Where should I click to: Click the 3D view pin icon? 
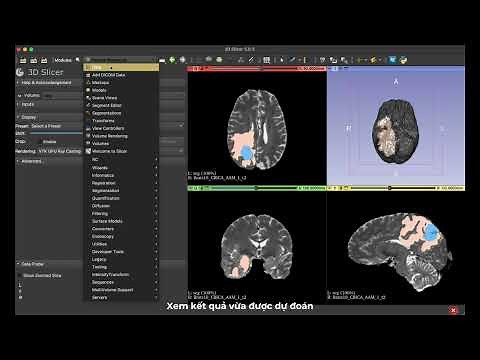(x=330, y=68)
